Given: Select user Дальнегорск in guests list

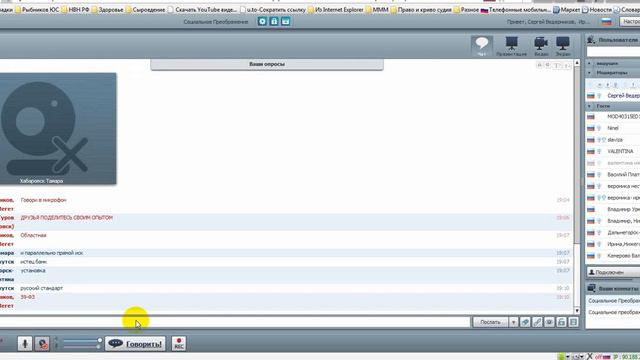Looking at the screenshot, I should click(613, 232).
